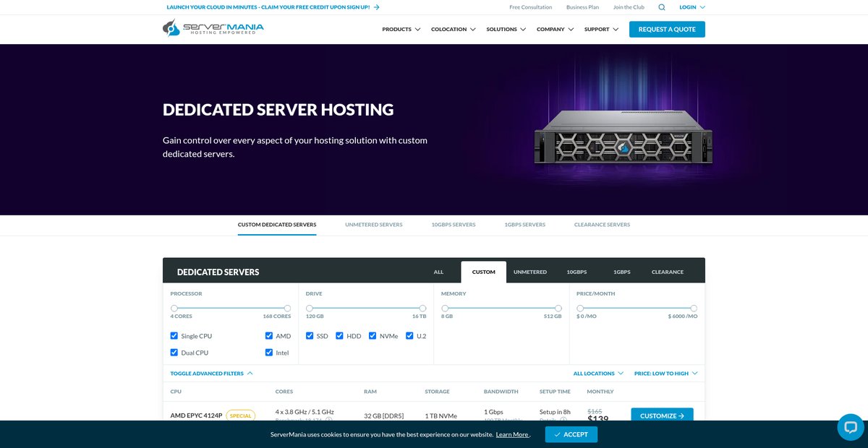Click drive slider minimum handle at 120 GB
868x448 pixels.
310,308
